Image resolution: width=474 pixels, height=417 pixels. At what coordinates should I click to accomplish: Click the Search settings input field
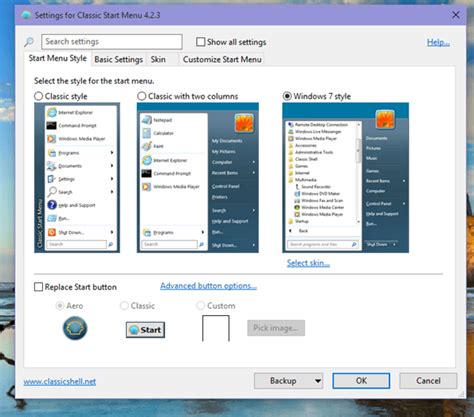112,42
